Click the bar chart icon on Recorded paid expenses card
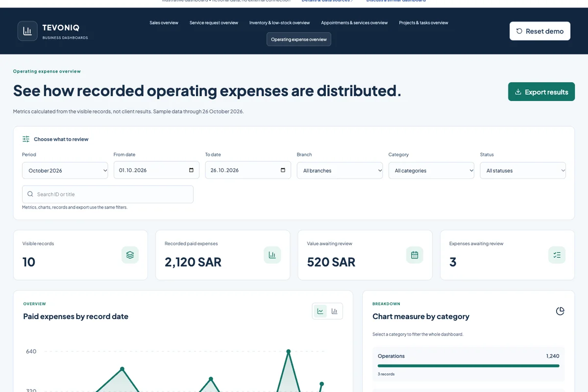The image size is (588, 392). click(x=272, y=255)
